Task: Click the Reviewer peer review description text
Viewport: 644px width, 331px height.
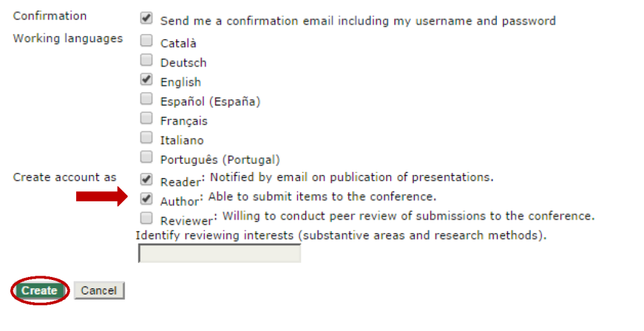Action: 408,216
